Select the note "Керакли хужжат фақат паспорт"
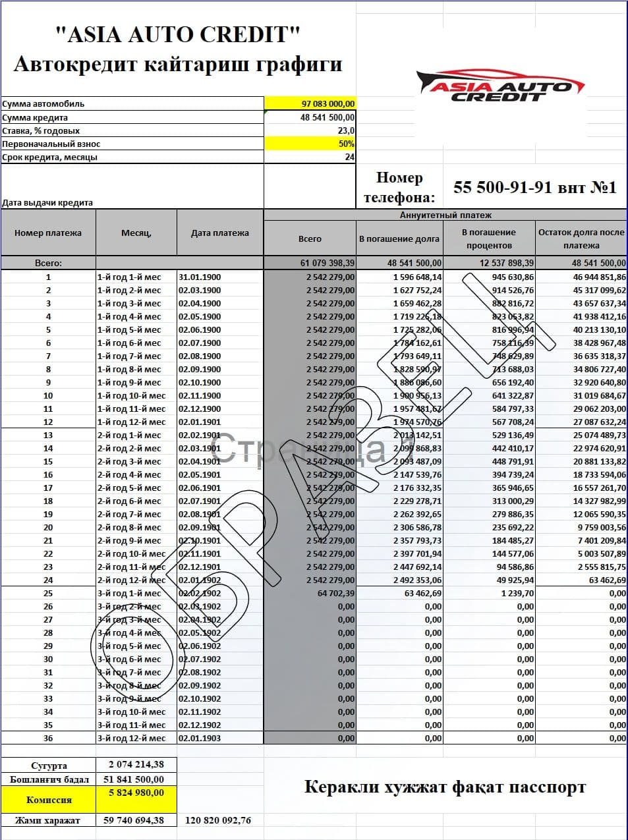628x840 pixels. tap(445, 787)
